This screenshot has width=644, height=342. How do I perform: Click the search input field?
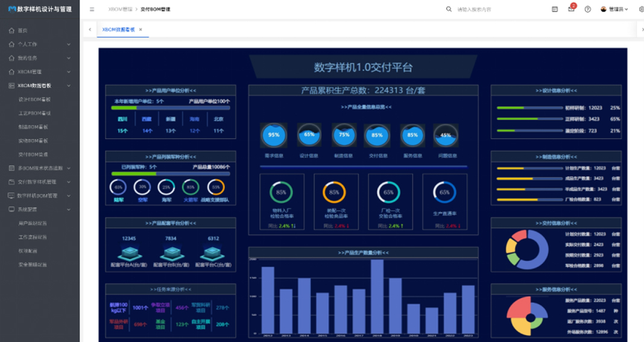coord(494,10)
